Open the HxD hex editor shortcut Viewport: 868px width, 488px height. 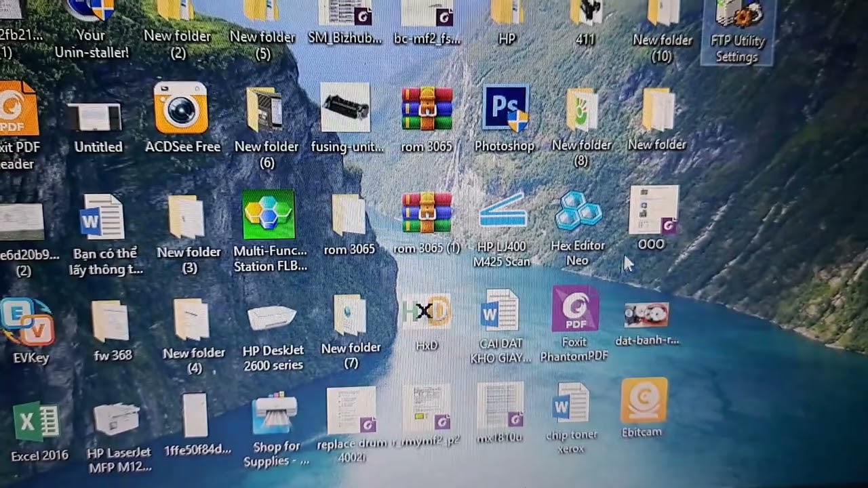click(x=427, y=312)
